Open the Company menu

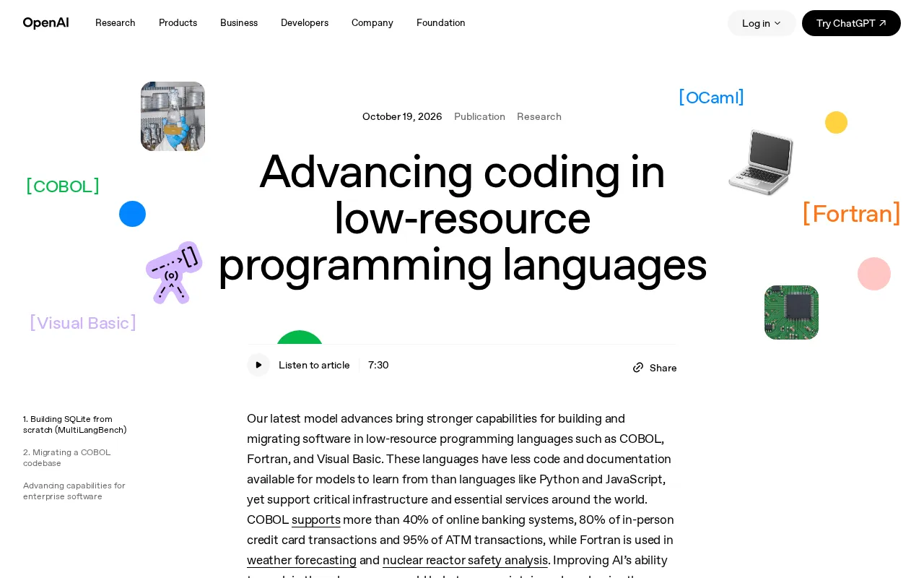[x=372, y=23]
